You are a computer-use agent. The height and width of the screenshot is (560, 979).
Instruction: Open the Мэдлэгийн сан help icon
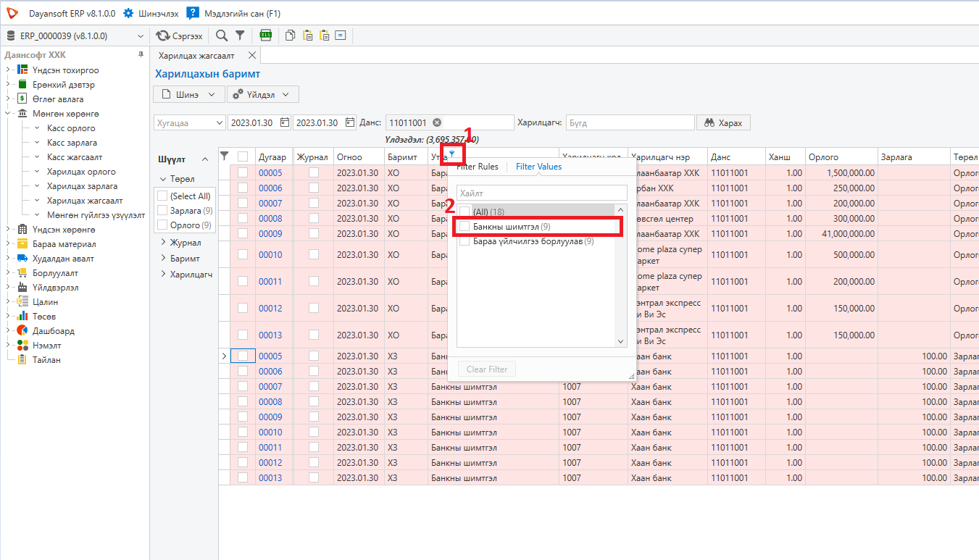coord(192,13)
